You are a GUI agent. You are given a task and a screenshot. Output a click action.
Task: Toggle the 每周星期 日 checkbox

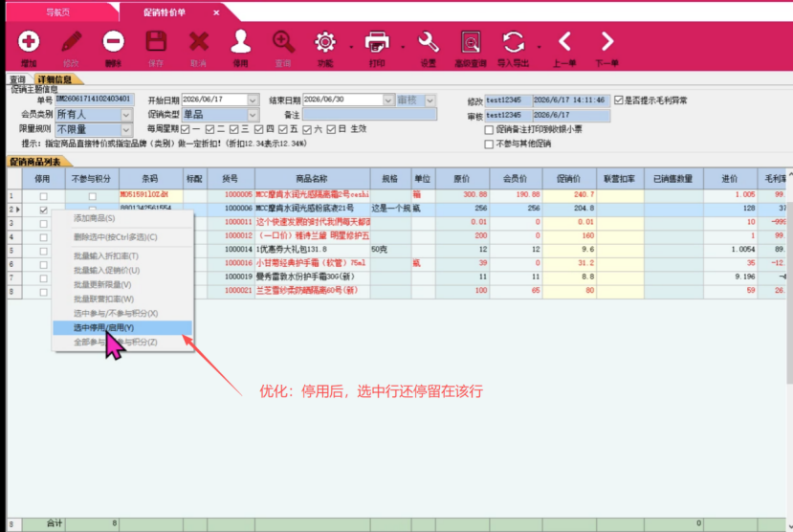(331, 129)
